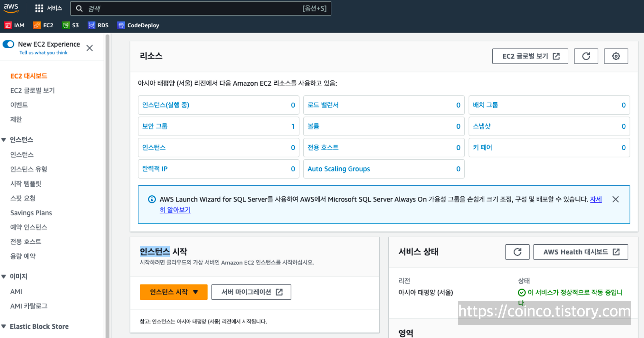
Task: Open 전용 호스트 in the sidebar
Action: pyautogui.click(x=26, y=242)
